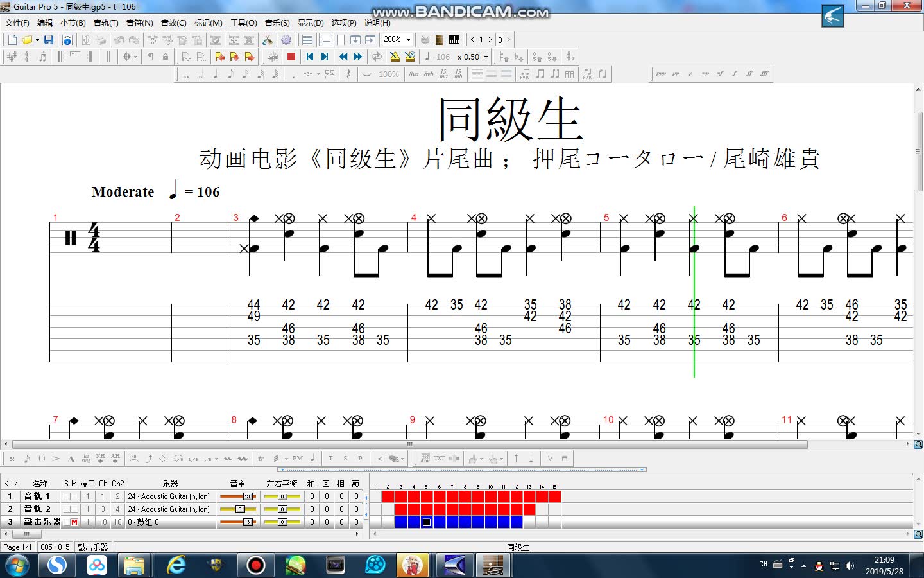Toggle the metronome icon

pyautogui.click(x=395, y=57)
